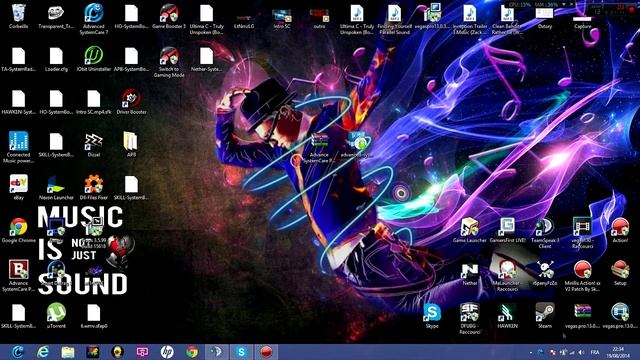Viewport: 640px width, 360px height.
Task: Open the outro video file
Action: coord(319,18)
